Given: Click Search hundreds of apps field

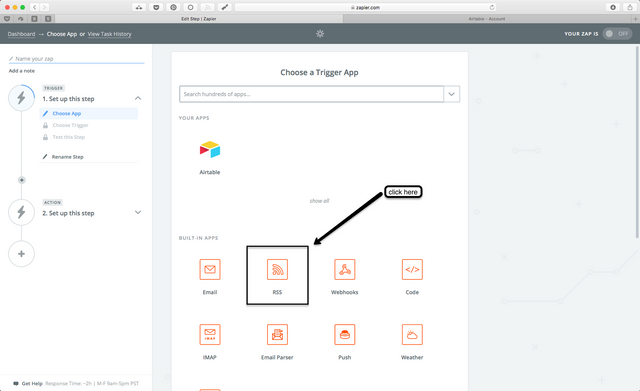Looking at the screenshot, I should (311, 94).
